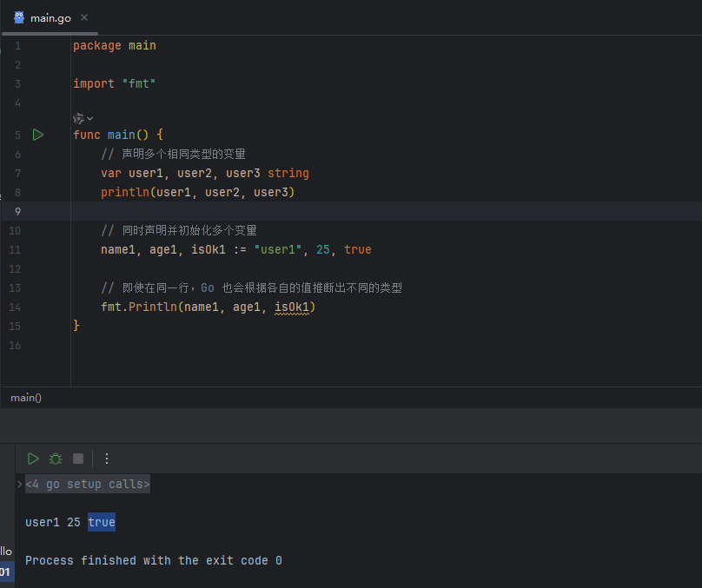Start debugging with the bug icon
This screenshot has height=588, width=702.
coord(56,459)
